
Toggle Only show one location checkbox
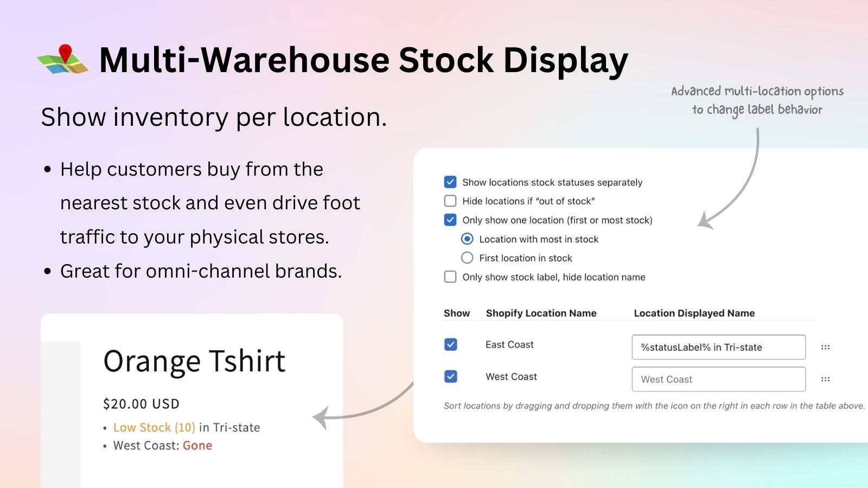tap(450, 220)
